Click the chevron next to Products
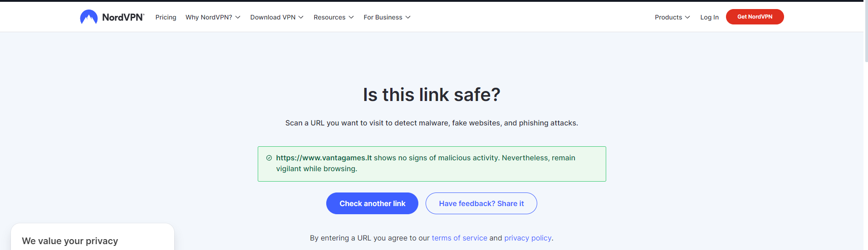This screenshot has width=868, height=250. point(687,17)
